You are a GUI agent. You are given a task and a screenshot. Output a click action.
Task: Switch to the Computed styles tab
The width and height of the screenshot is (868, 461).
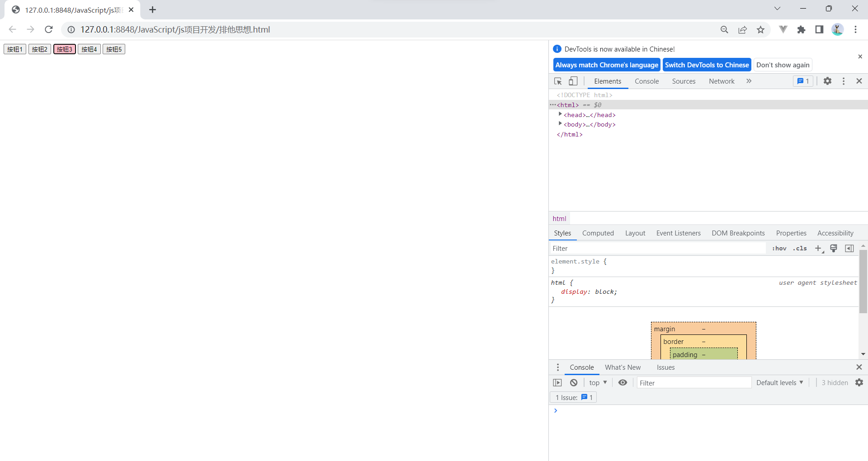tap(598, 233)
